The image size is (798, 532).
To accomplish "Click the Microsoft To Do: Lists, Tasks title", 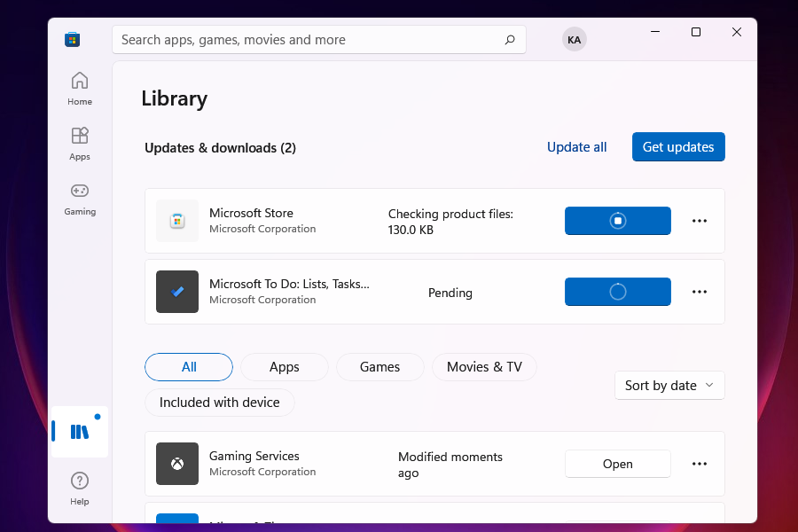I will pyautogui.click(x=289, y=284).
